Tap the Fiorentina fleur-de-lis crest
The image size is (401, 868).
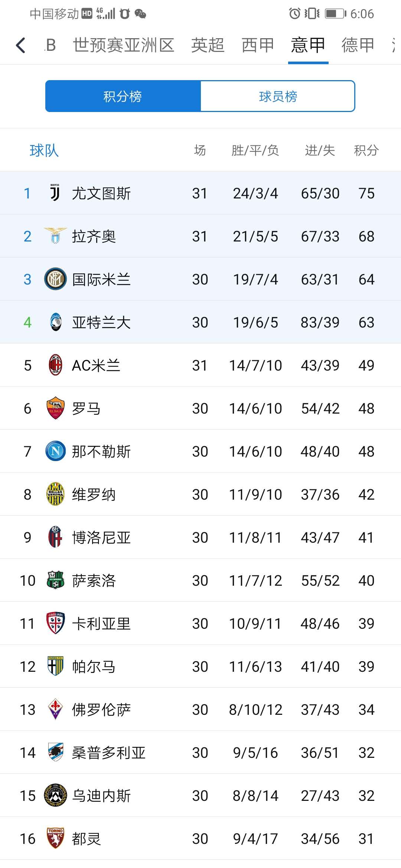(x=55, y=709)
